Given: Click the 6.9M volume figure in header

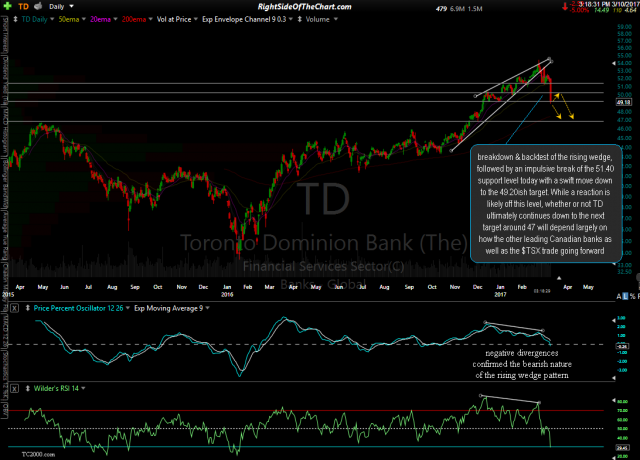Looking at the screenshot, I should point(457,9).
